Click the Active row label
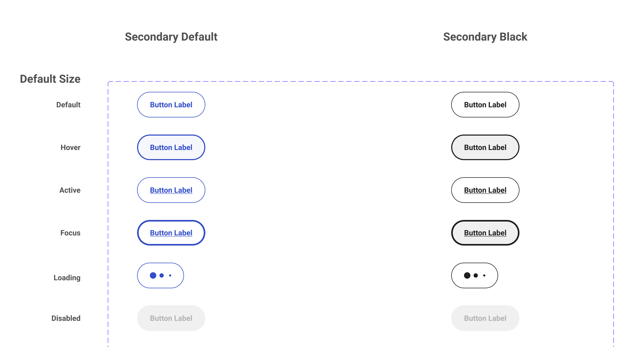Viewport: 644px width, 347px height. tap(70, 190)
